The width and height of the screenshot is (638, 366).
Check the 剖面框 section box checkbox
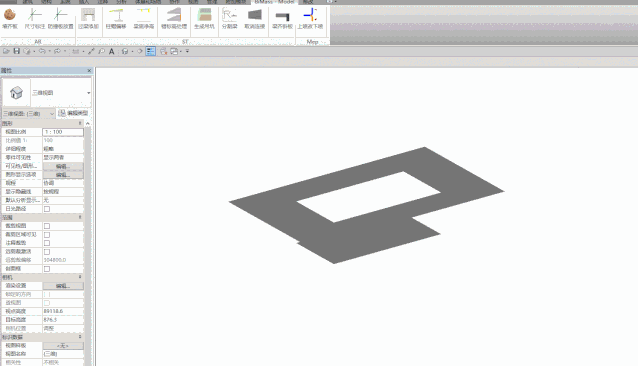[x=47, y=269]
